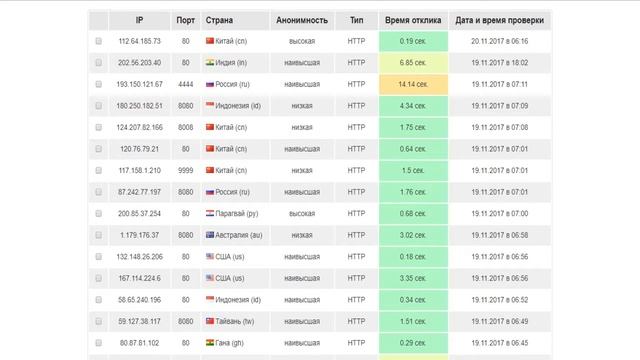The image size is (640, 360).
Task: Select IP address 112.64.185.73
Action: 140,41
